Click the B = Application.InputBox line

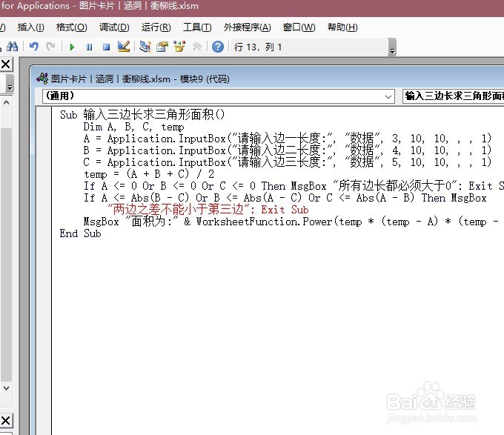(288, 150)
